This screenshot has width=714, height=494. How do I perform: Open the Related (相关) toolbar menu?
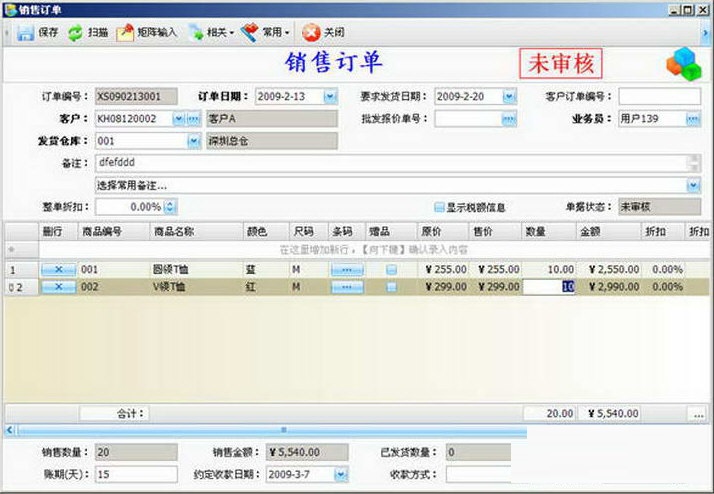(x=211, y=33)
